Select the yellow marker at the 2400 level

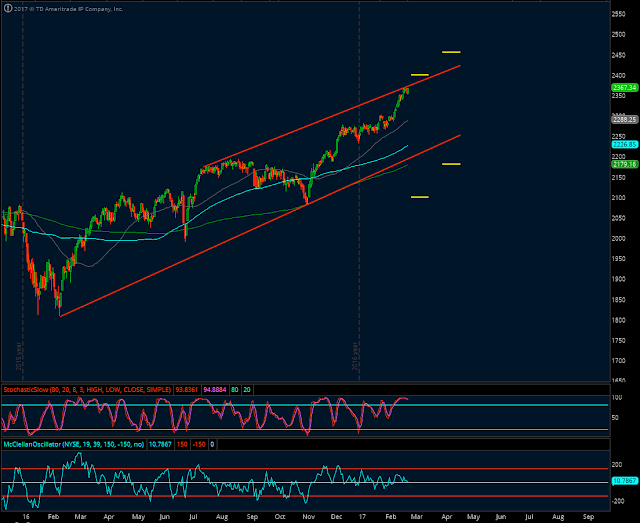420,75
